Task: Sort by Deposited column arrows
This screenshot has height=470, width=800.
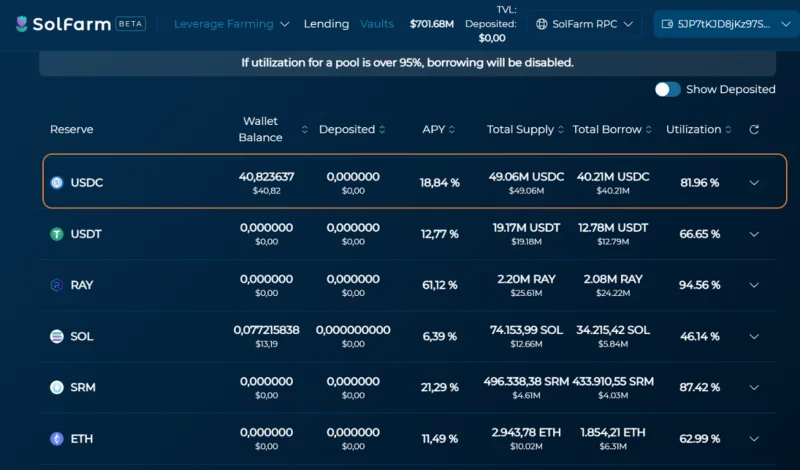Action: pyautogui.click(x=382, y=130)
